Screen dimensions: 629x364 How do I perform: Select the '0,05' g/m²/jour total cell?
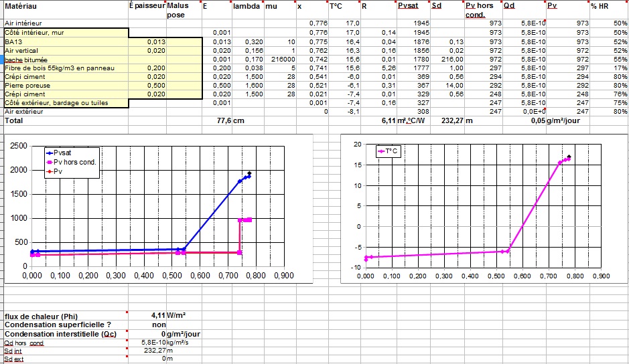tap(525, 120)
